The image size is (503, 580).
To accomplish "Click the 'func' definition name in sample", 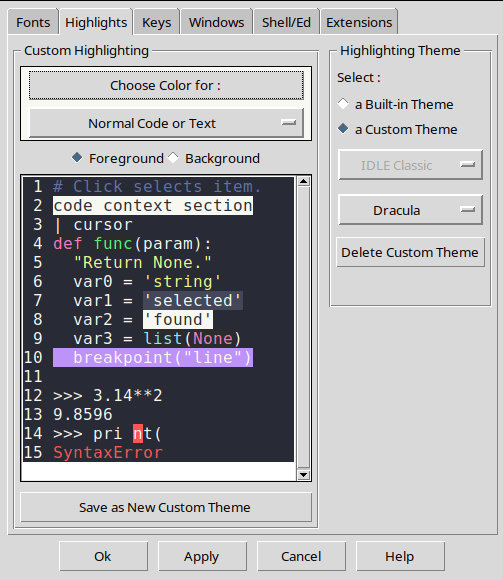I will coord(113,243).
